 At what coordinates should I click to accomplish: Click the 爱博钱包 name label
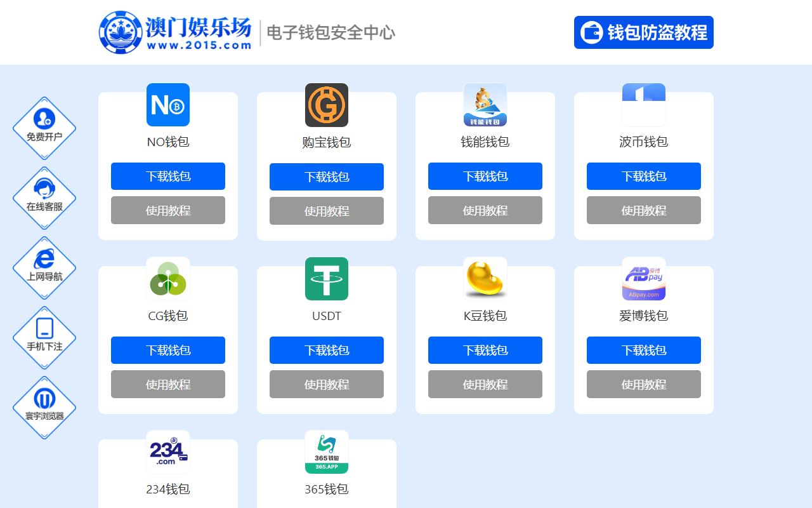644,316
